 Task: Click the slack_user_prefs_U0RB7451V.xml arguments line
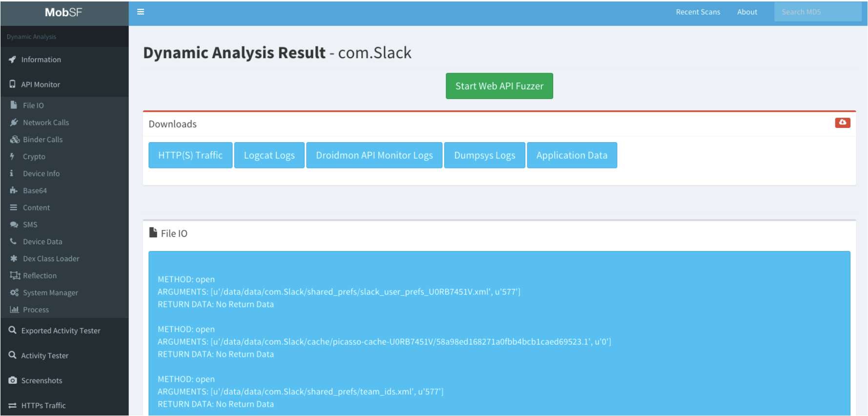339,292
